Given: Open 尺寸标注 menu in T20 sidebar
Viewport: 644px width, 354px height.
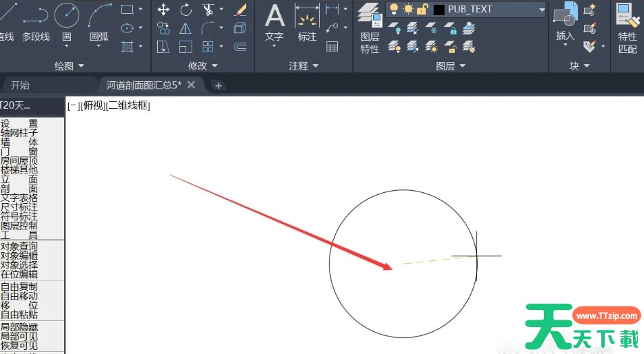Looking at the screenshot, I should pyautogui.click(x=19, y=207).
